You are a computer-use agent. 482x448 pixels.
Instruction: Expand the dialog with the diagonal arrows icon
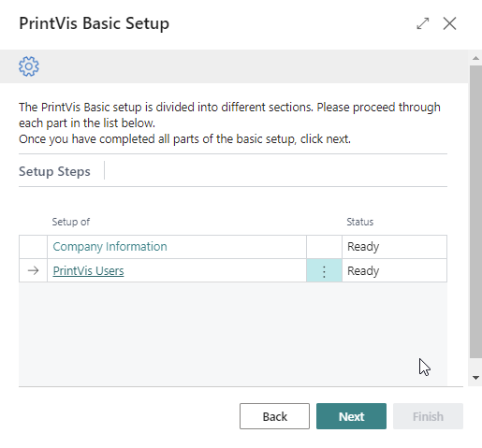point(423,23)
